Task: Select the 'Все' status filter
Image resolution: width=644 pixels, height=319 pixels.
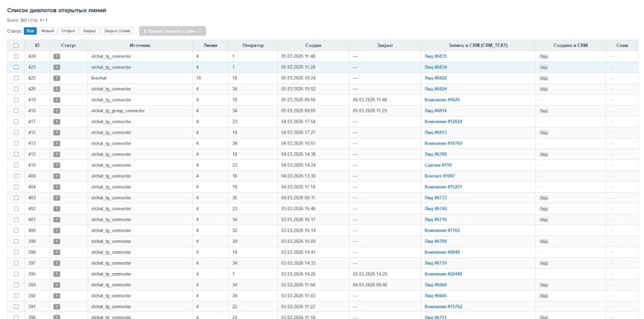Action: tap(30, 31)
